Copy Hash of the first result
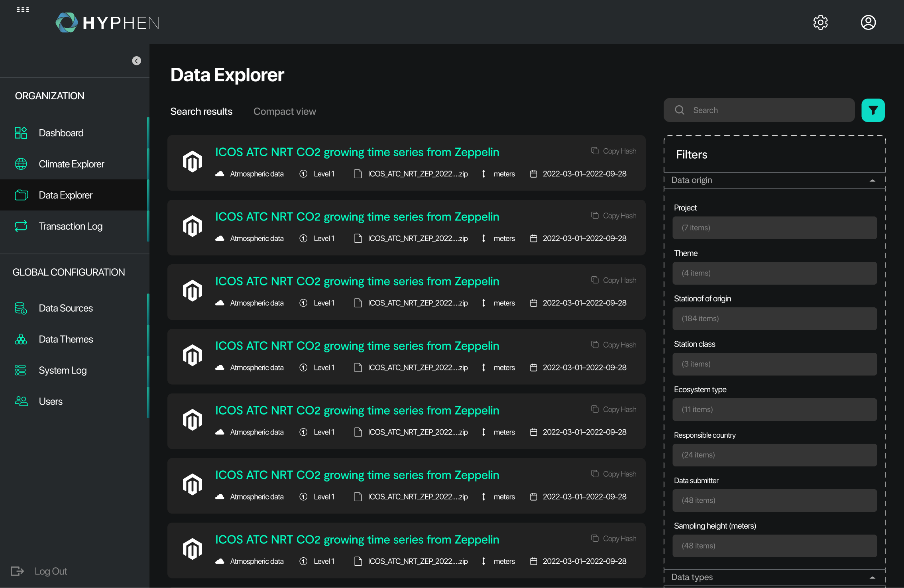This screenshot has width=904, height=588. [614, 151]
